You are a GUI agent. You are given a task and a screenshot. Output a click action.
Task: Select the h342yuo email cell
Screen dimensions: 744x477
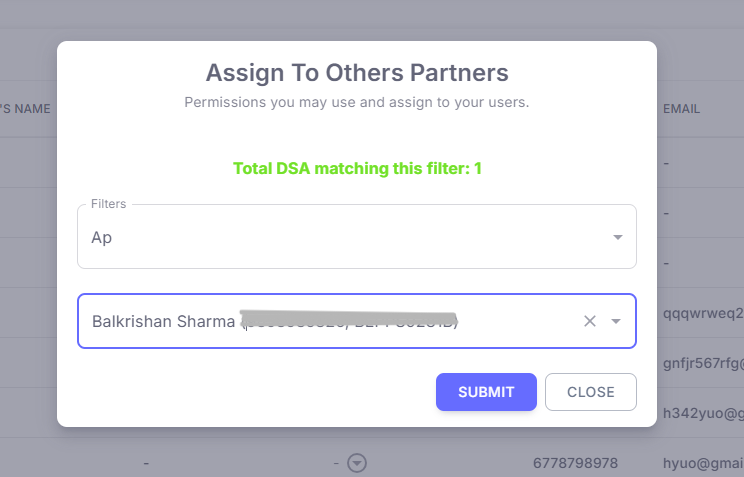pos(702,412)
